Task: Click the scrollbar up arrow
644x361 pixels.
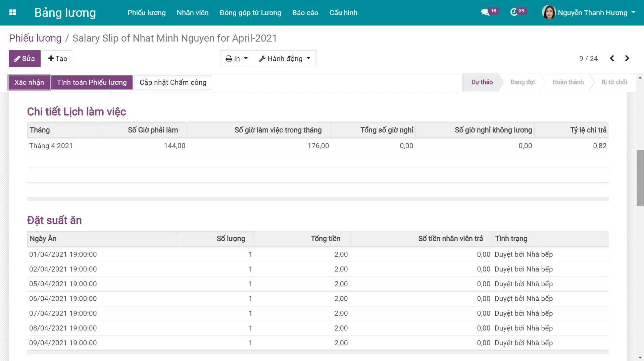Action: (x=640, y=77)
